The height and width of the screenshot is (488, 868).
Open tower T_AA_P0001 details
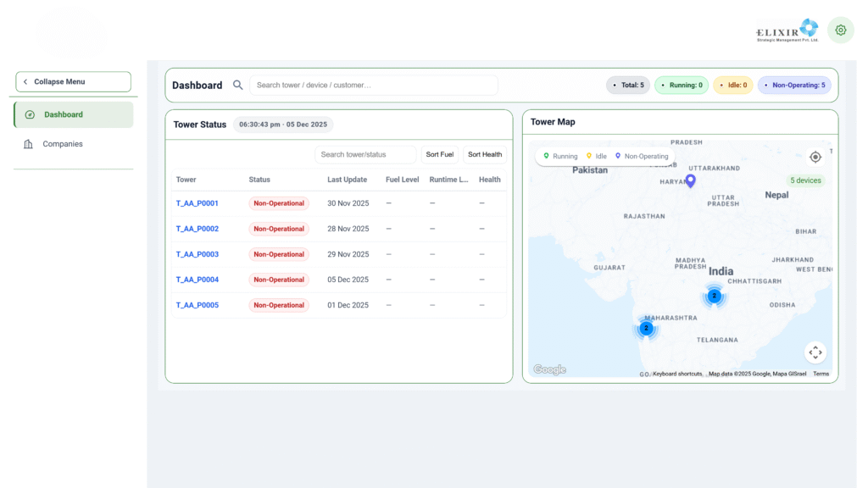[197, 203]
